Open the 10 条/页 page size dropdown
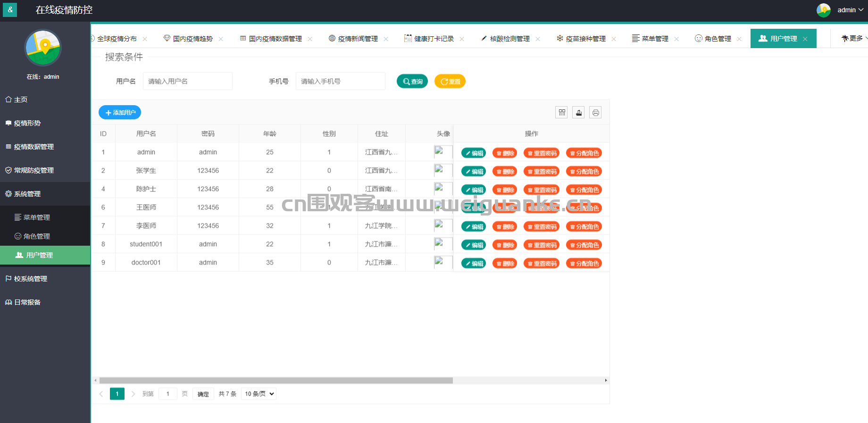The image size is (868, 423). pos(259,394)
